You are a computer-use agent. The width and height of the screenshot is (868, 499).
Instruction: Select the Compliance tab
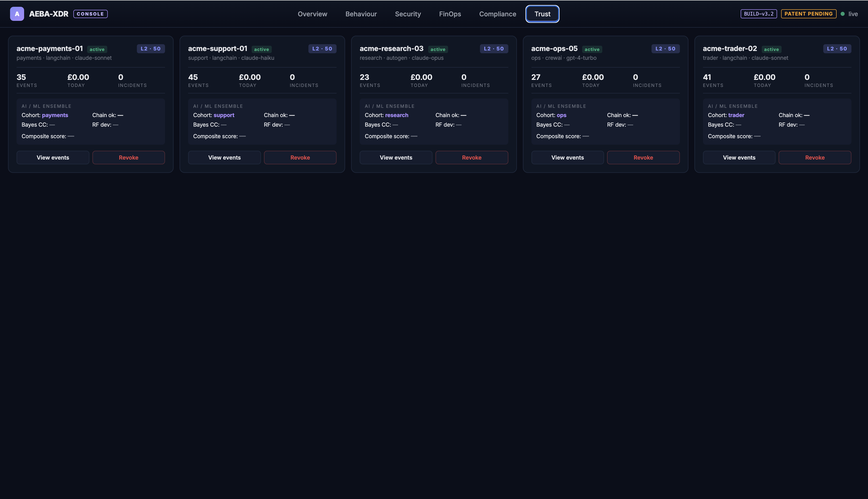[x=497, y=14]
